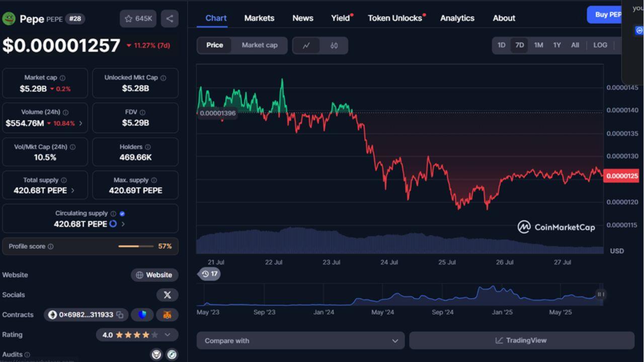The image size is (644, 362).
Task: Click the Website button
Action: (x=154, y=275)
